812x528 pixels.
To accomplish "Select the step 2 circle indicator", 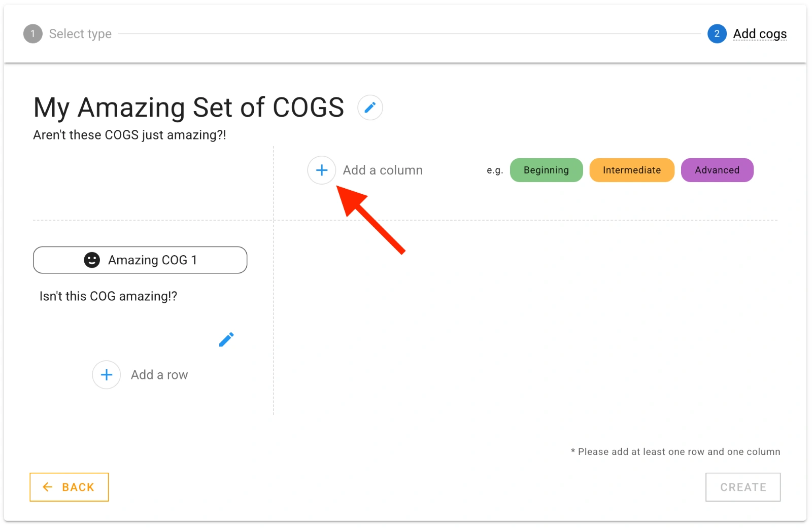I will coord(717,33).
